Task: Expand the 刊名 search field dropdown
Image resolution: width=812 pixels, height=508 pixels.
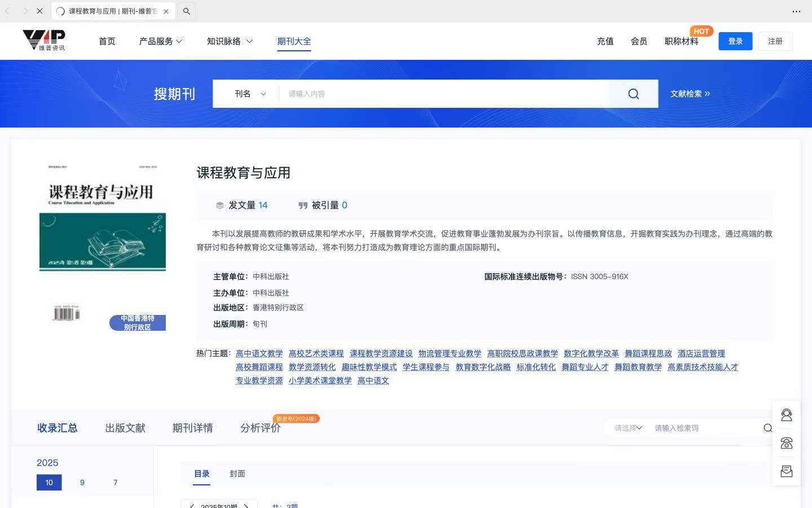Action: coord(250,94)
